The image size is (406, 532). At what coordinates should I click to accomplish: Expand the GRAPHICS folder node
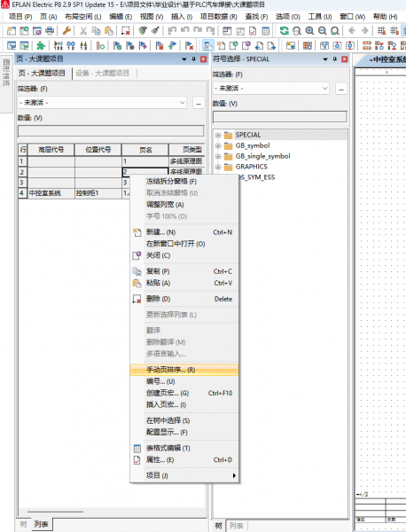218,167
